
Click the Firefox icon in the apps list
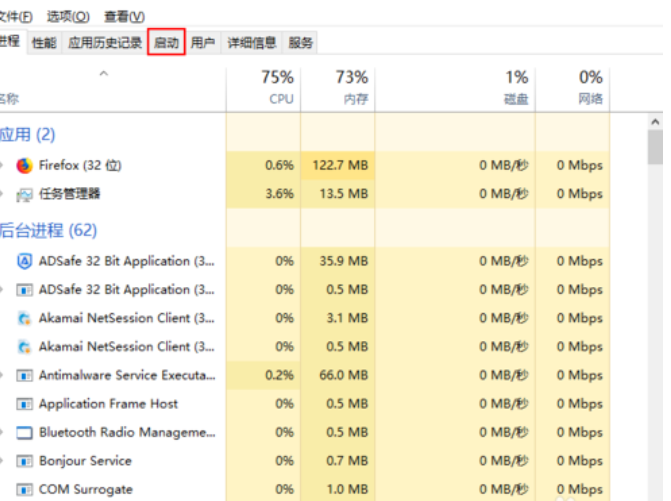[24, 165]
